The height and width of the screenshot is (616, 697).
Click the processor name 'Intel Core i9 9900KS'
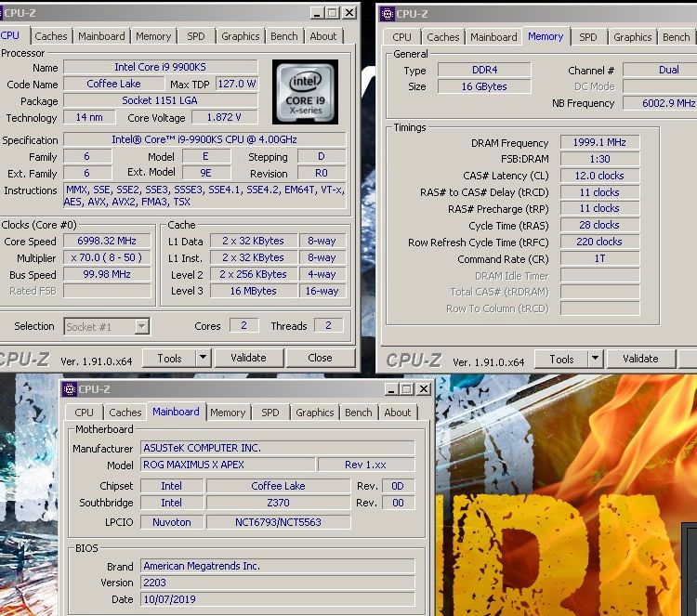(161, 67)
